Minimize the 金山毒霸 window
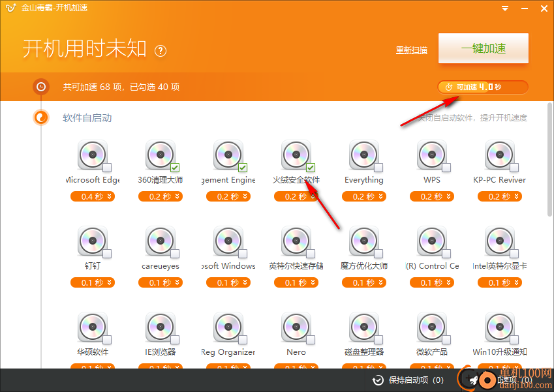554x392 pixels. [x=525, y=8]
